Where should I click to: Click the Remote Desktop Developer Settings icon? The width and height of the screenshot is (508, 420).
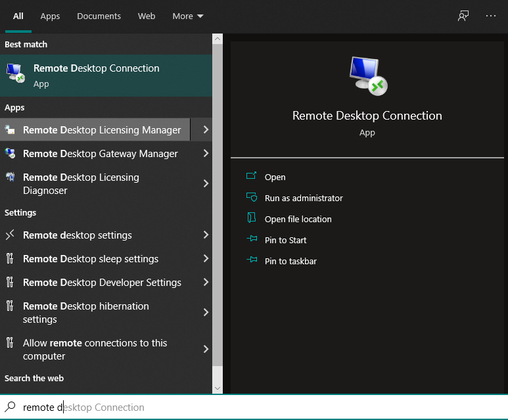[10, 282]
